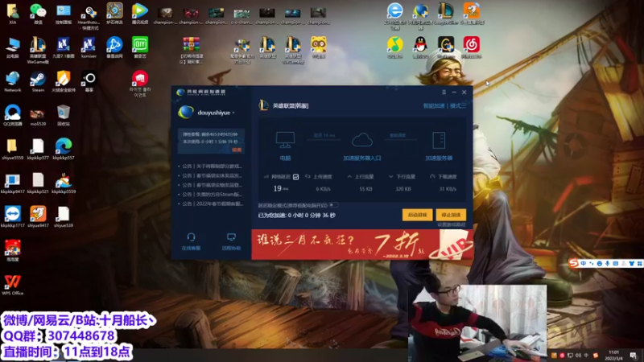Select the mol539 desktop icon

pos(38,115)
